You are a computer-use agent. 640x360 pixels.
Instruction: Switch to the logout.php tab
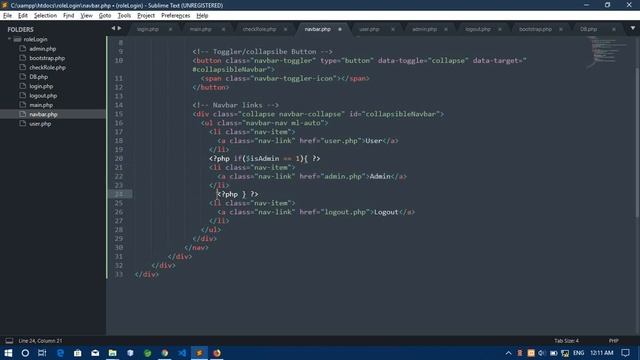coord(478,29)
